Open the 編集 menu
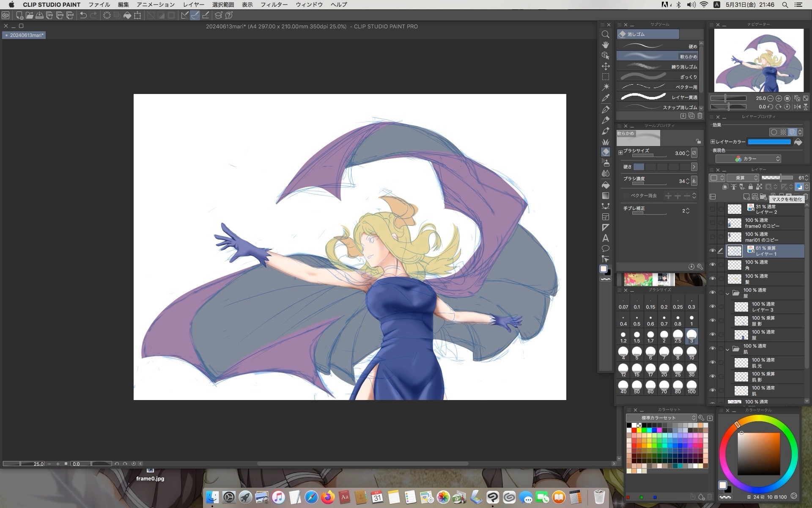Image resolution: width=812 pixels, height=508 pixels. [x=123, y=5]
